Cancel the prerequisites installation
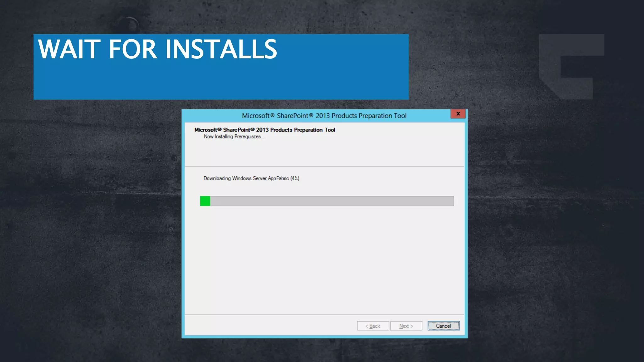Screen dimensions: 644x362 [x=443, y=326]
